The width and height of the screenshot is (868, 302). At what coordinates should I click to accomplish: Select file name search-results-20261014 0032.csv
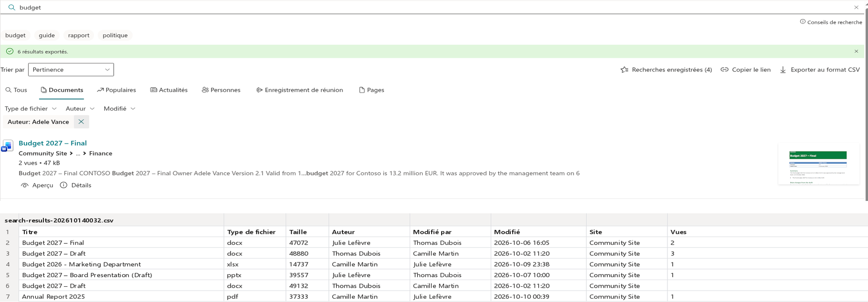[59, 220]
